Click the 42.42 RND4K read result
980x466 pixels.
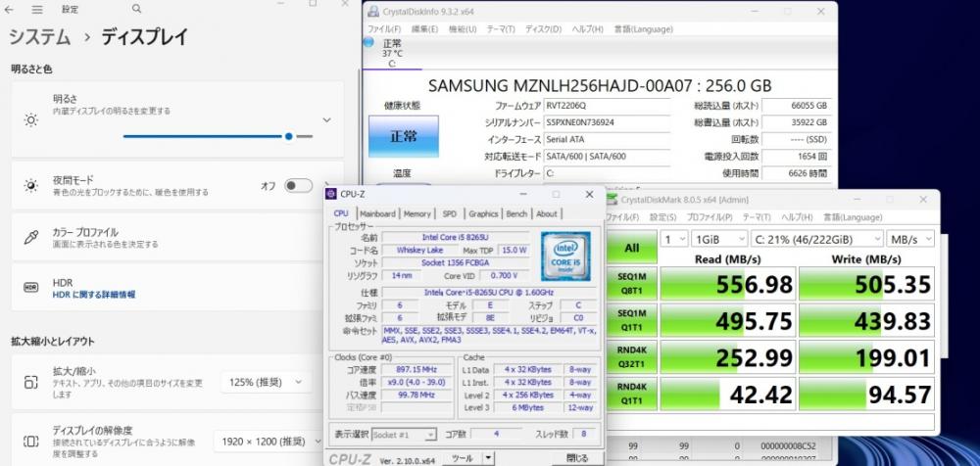[727, 395]
